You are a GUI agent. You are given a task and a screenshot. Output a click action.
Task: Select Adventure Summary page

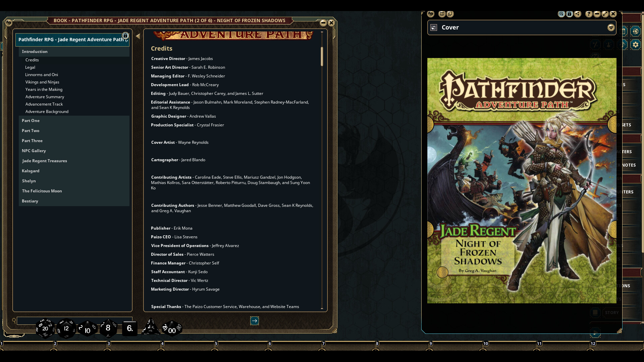(45, 97)
